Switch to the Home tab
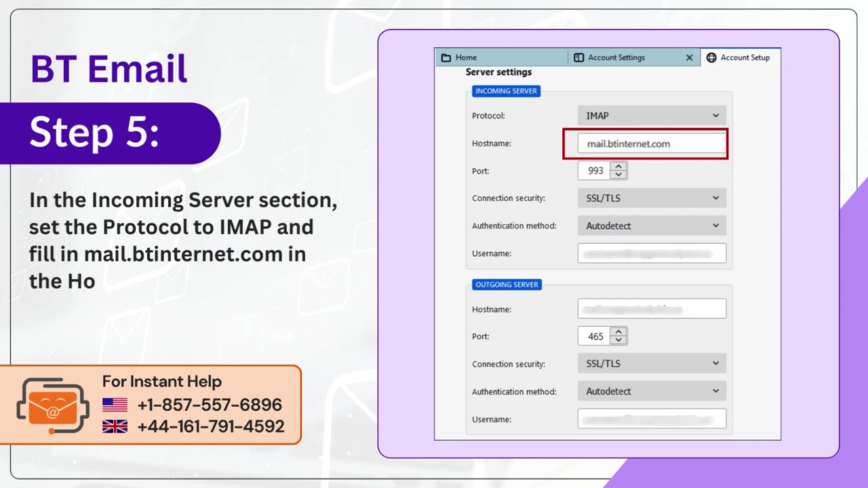 pyautogui.click(x=500, y=58)
